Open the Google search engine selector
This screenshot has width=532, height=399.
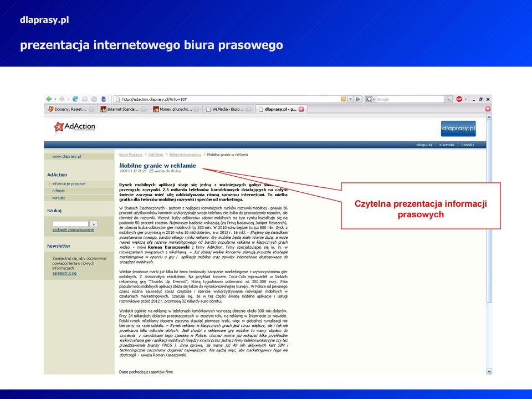pos(371,99)
